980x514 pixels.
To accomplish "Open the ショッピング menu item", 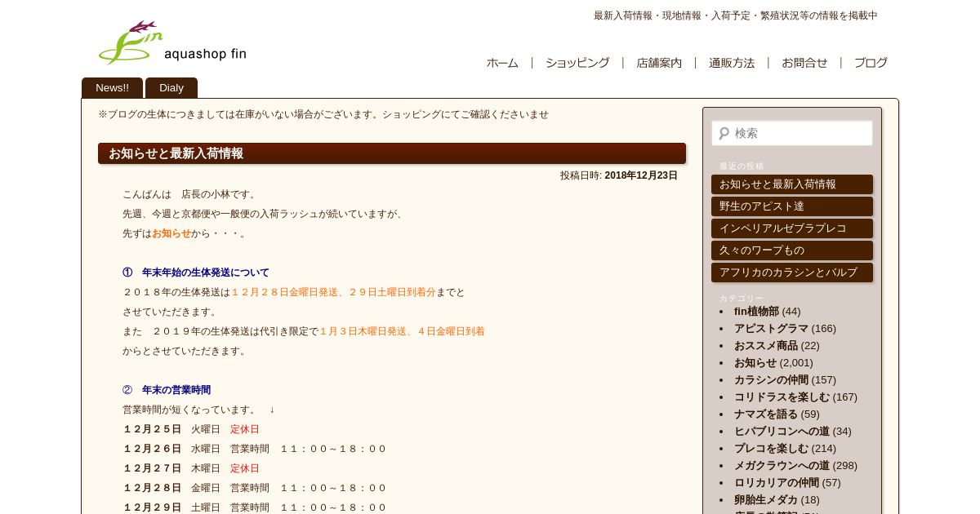I will (x=577, y=63).
